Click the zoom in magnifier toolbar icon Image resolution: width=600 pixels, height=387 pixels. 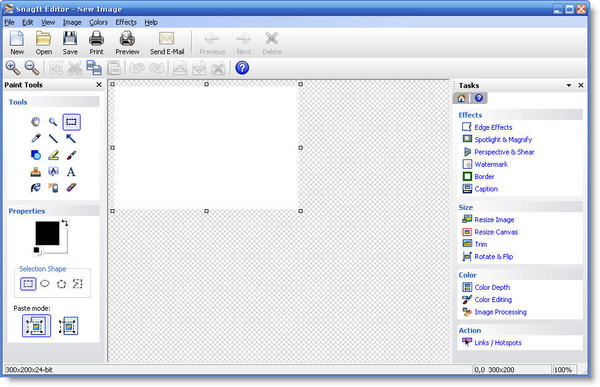coord(13,68)
